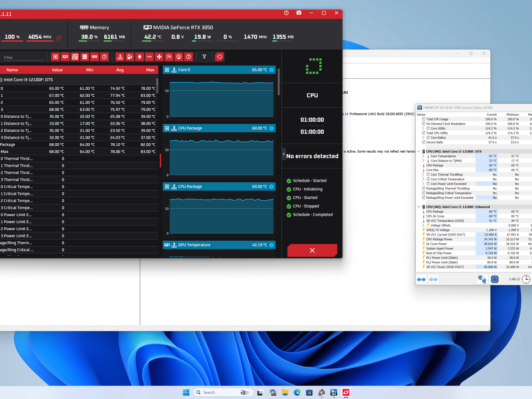Click the 4054 MHz CPU frequency readout

40,37
